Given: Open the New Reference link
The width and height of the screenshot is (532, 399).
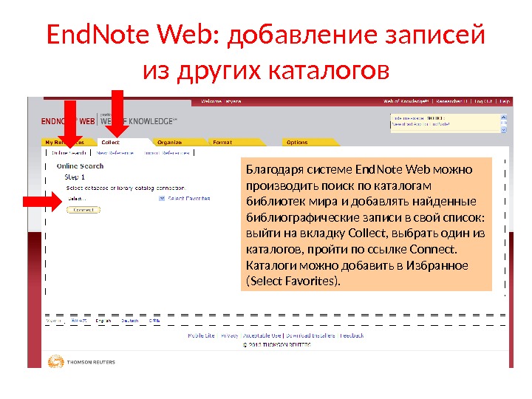Looking at the screenshot, I should click(115, 153).
